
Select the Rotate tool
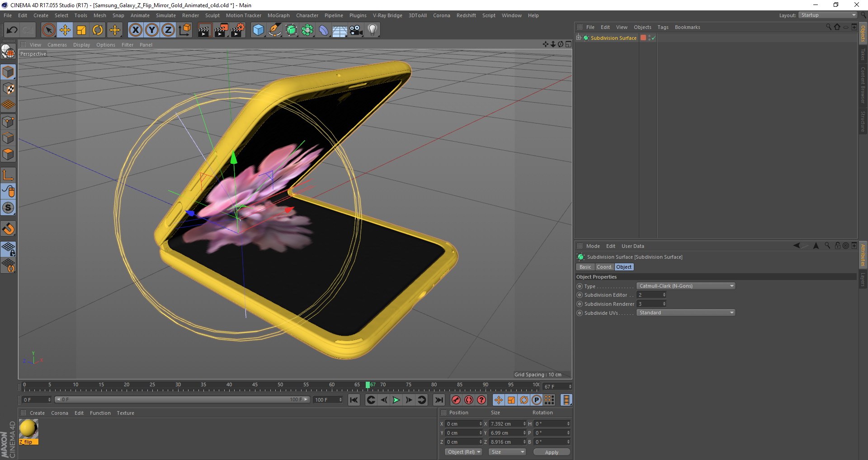(x=98, y=30)
